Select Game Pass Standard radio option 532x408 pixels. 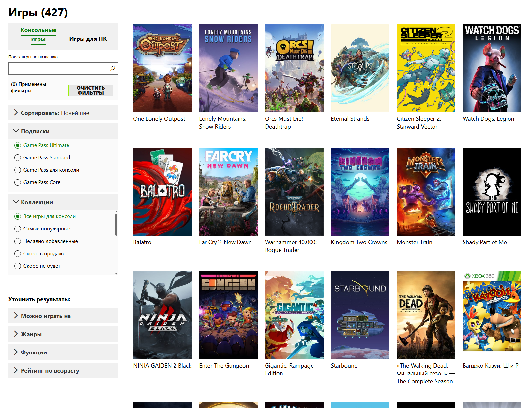(x=18, y=158)
